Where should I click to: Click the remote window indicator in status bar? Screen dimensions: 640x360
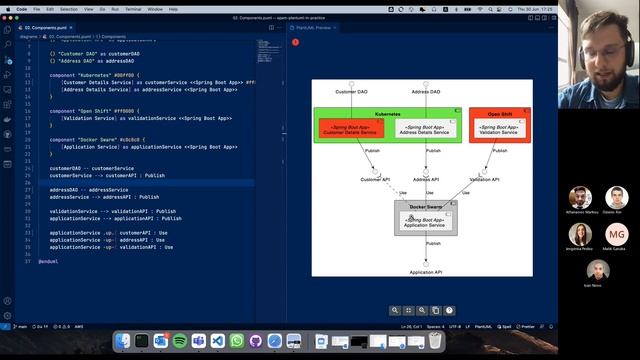(5, 327)
